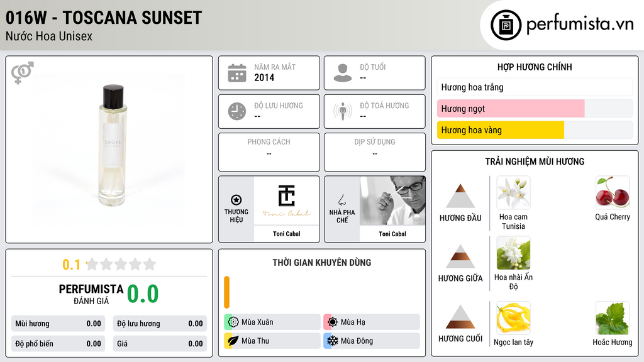Click the orange 0.1 user rating value
The height and width of the screenshot is (362, 644).
pos(71,265)
